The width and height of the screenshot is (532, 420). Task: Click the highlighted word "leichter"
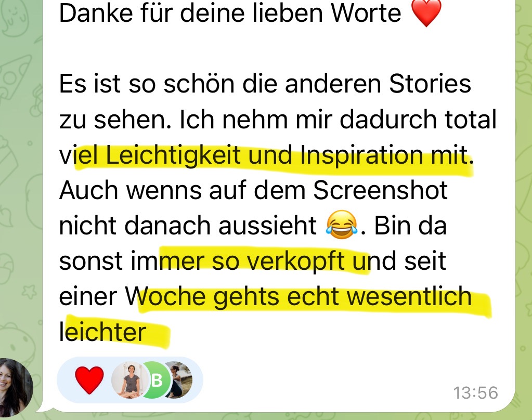102,332
